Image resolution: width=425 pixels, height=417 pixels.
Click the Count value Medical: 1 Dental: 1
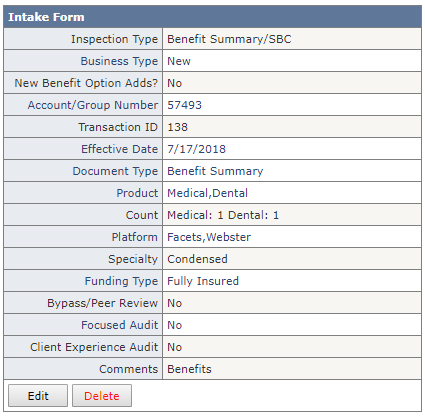point(223,215)
